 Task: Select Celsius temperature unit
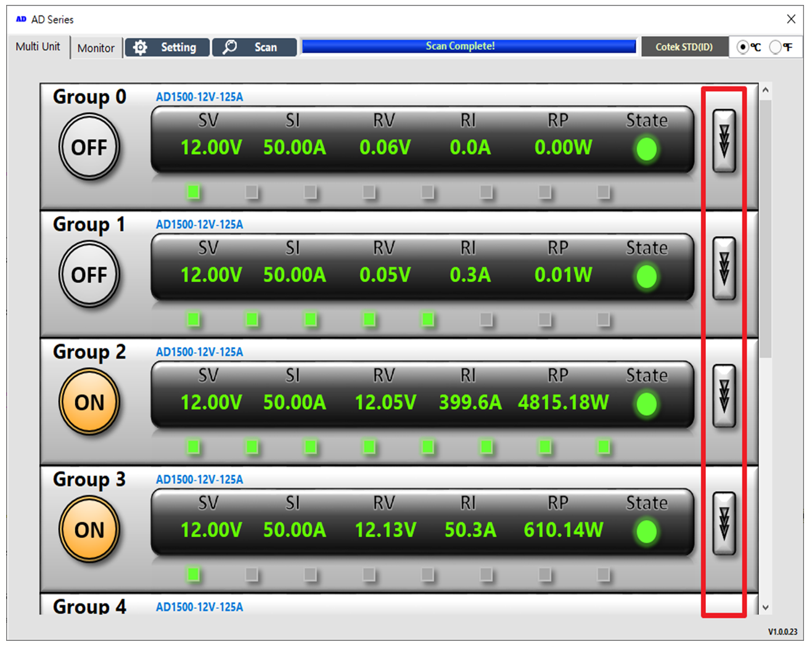[743, 47]
